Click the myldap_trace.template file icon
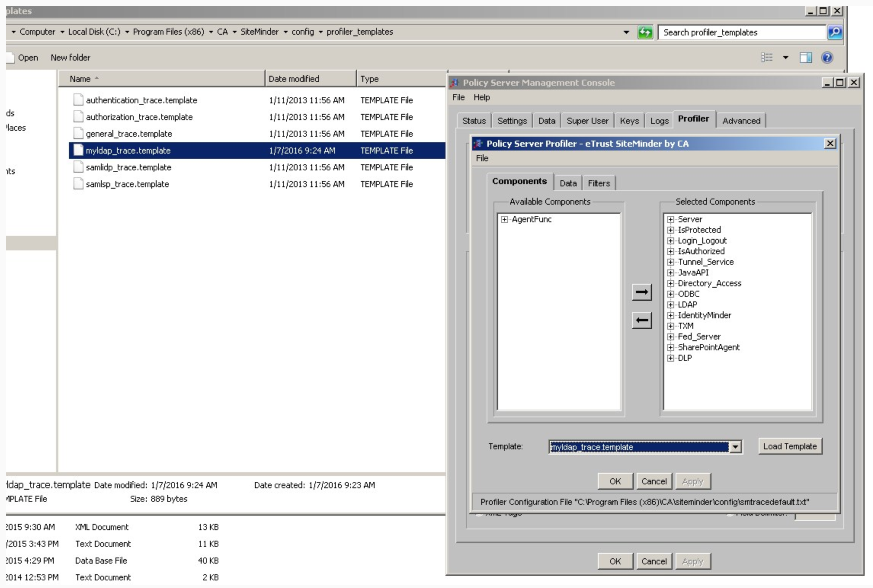The image size is (873, 588). pos(78,150)
